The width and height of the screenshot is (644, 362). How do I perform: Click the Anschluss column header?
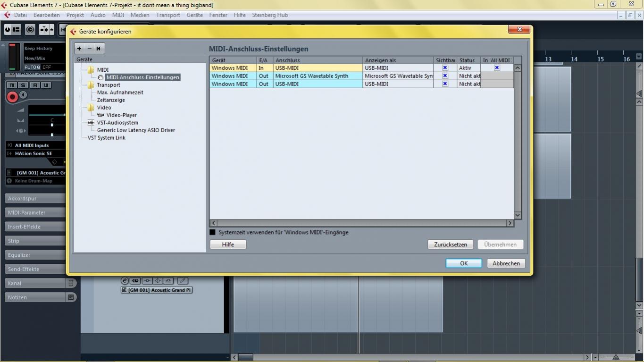point(318,60)
